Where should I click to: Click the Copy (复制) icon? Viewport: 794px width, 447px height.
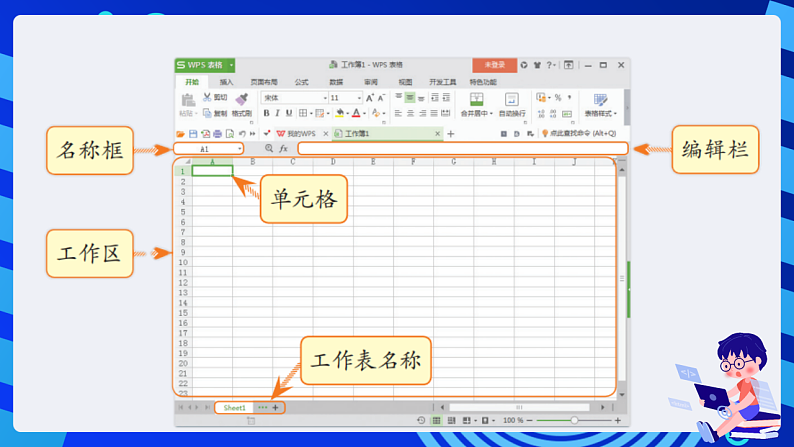(x=207, y=113)
